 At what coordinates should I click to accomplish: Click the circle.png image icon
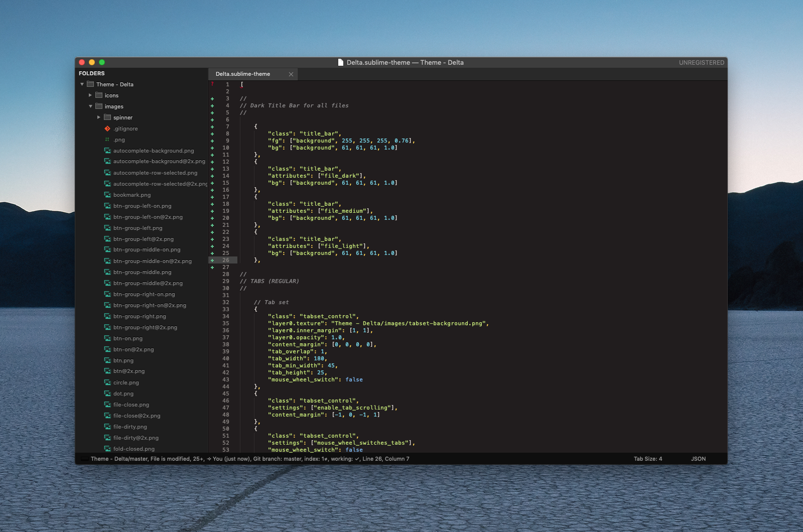click(x=107, y=382)
